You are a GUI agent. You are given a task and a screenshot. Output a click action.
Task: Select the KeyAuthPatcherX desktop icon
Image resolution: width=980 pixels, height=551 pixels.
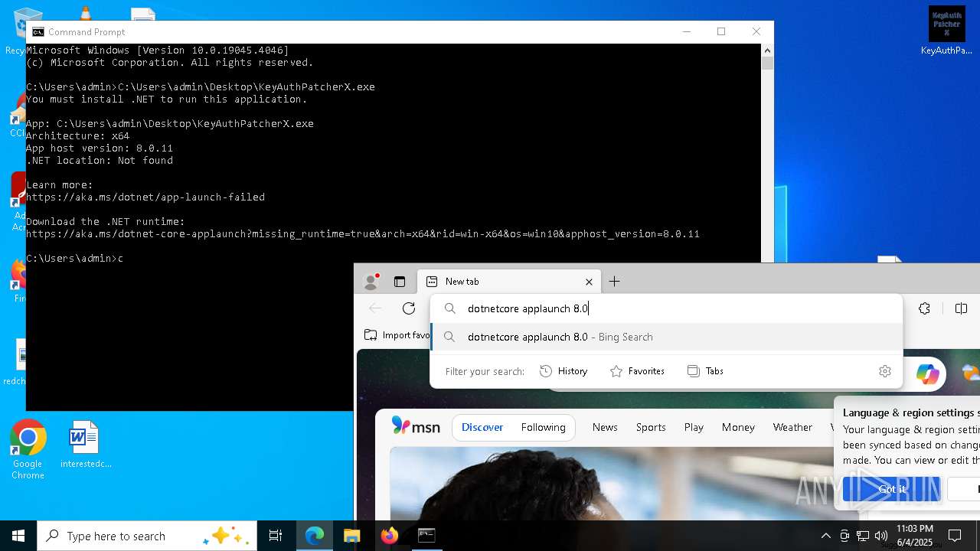pos(946,31)
